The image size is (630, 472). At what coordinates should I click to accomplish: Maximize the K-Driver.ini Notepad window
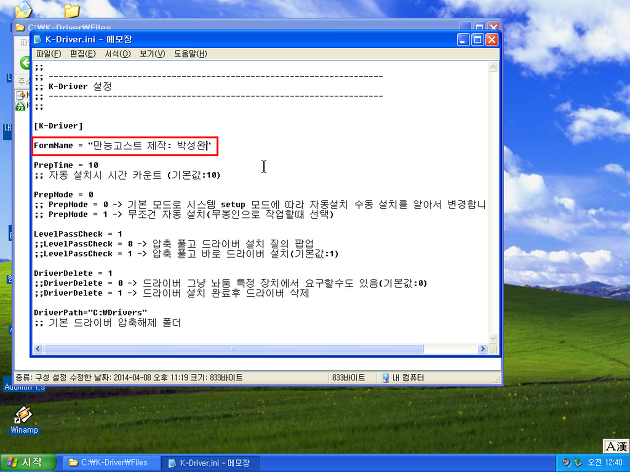(x=477, y=39)
